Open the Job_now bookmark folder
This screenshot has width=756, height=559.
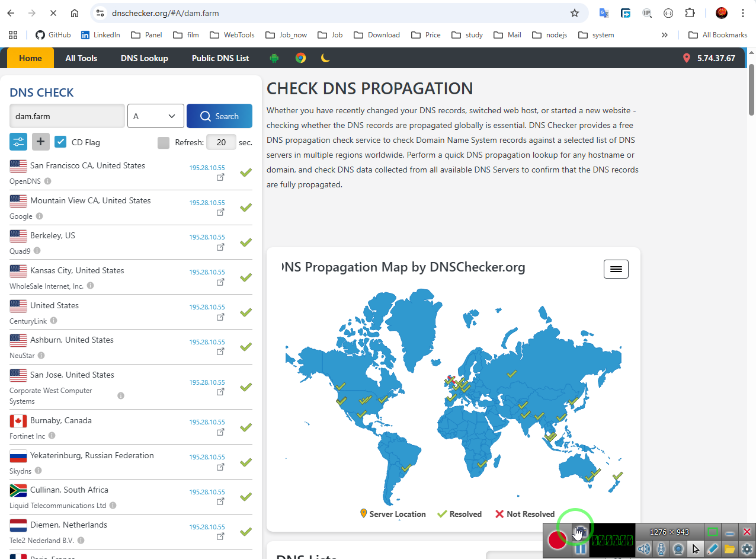coord(286,35)
